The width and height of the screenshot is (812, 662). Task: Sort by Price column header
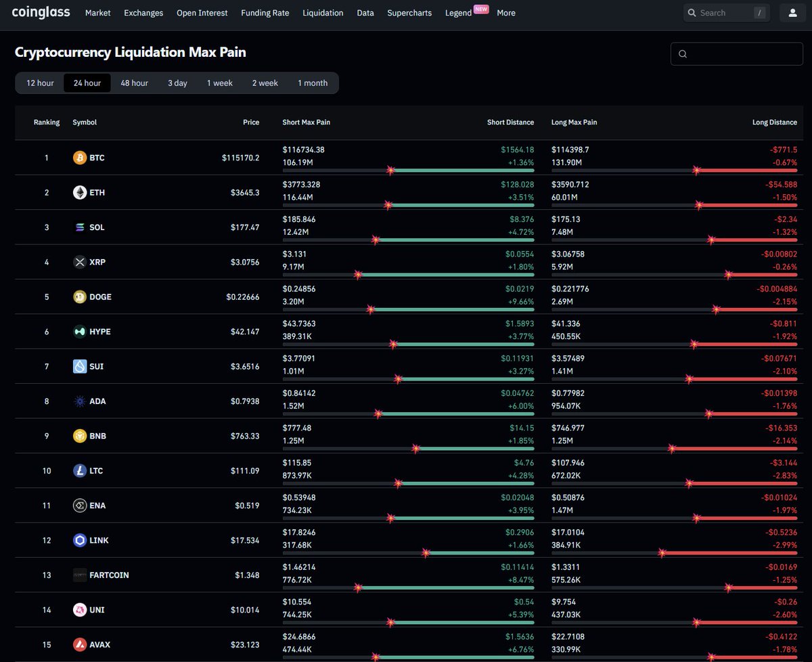(251, 123)
